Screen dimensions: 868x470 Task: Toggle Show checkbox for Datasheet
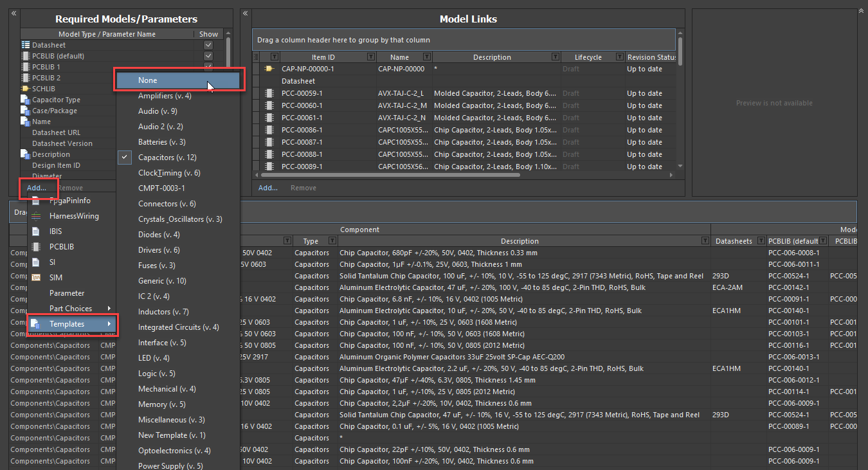tap(208, 45)
